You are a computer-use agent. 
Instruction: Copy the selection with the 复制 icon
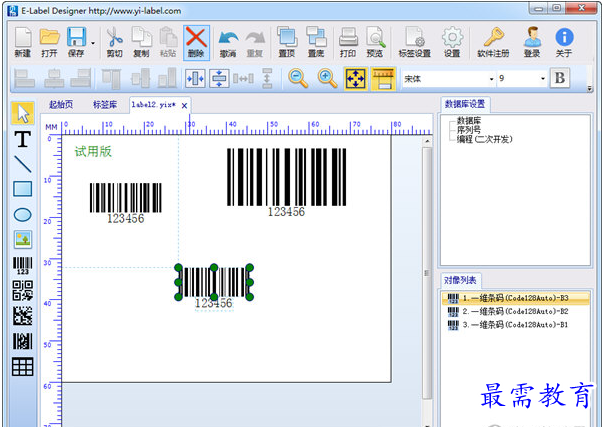pyautogui.click(x=141, y=42)
